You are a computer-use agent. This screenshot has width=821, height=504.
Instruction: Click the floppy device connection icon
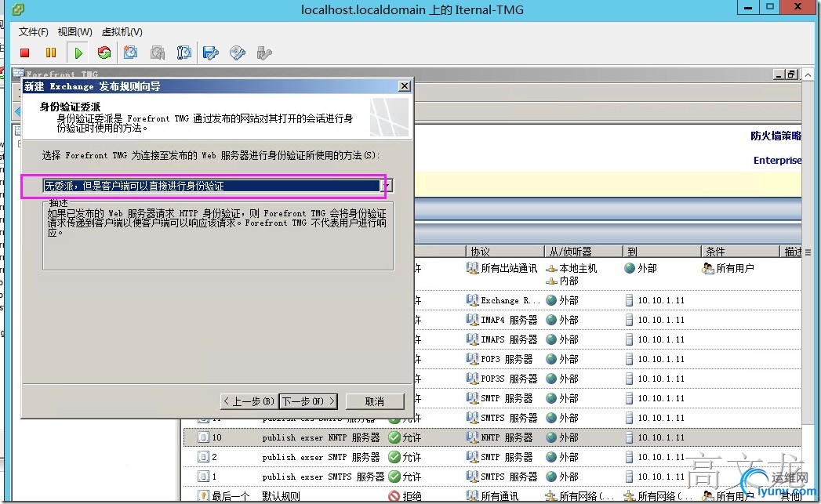coord(210,53)
